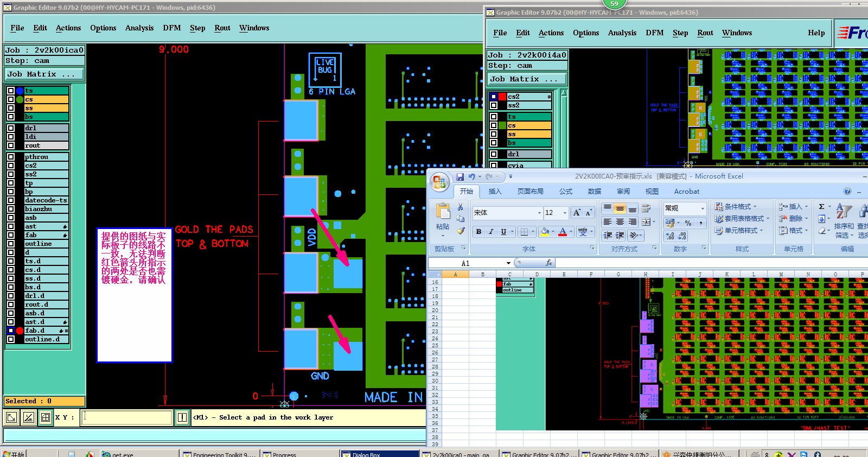Open the 条件格式 conditional formatting dropdown
Image resolution: width=868 pixels, height=457 pixels.
[x=736, y=207]
